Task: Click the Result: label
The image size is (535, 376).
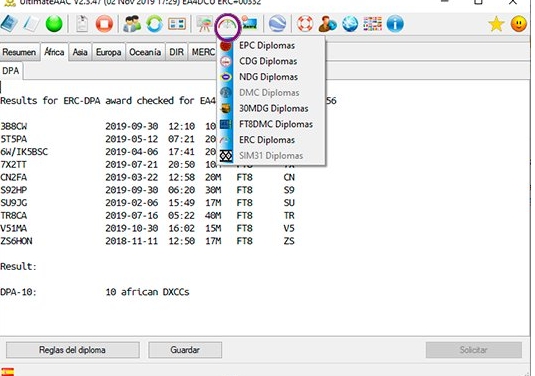Action: [x=18, y=266]
